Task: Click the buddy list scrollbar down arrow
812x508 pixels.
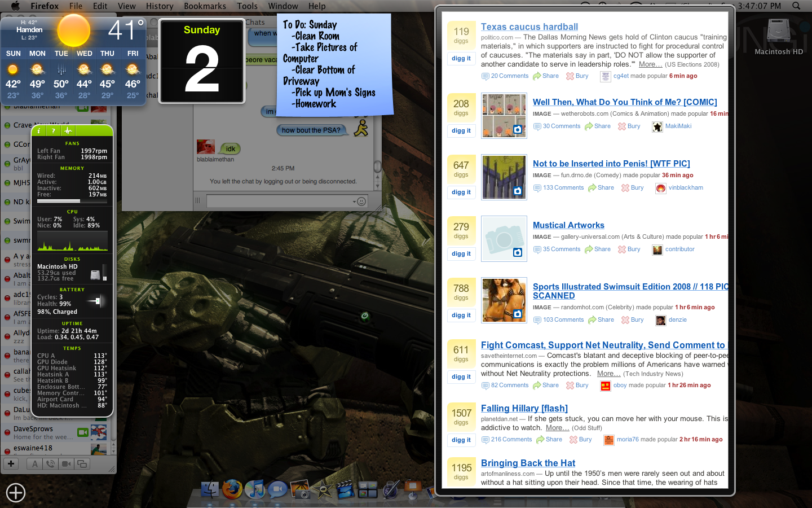Action: tap(113, 452)
